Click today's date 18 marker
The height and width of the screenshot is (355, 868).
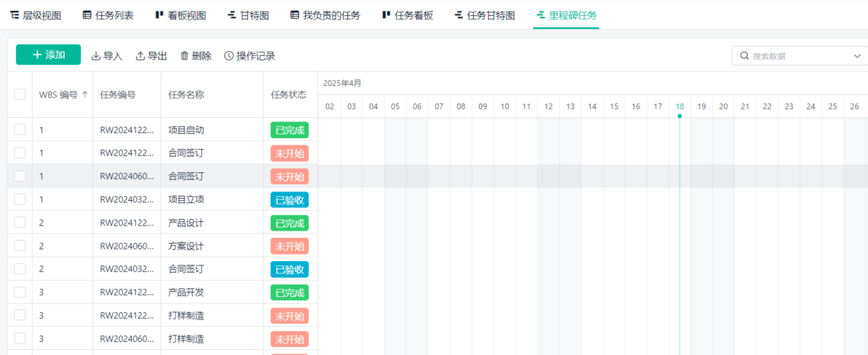(x=679, y=106)
